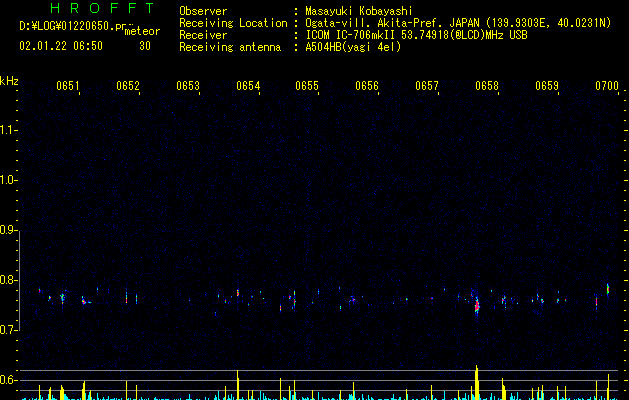The width and height of the screenshot is (629, 400).
Task: Click the kHz axis unit label
Action: click(x=9, y=81)
